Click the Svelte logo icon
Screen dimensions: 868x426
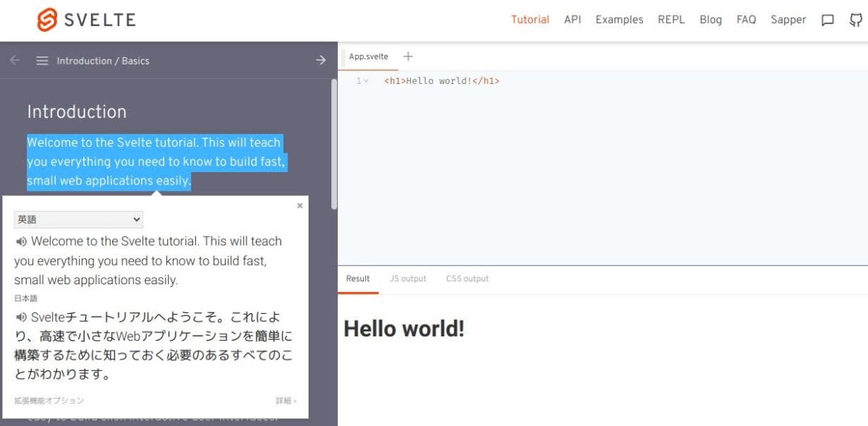pyautogui.click(x=47, y=20)
